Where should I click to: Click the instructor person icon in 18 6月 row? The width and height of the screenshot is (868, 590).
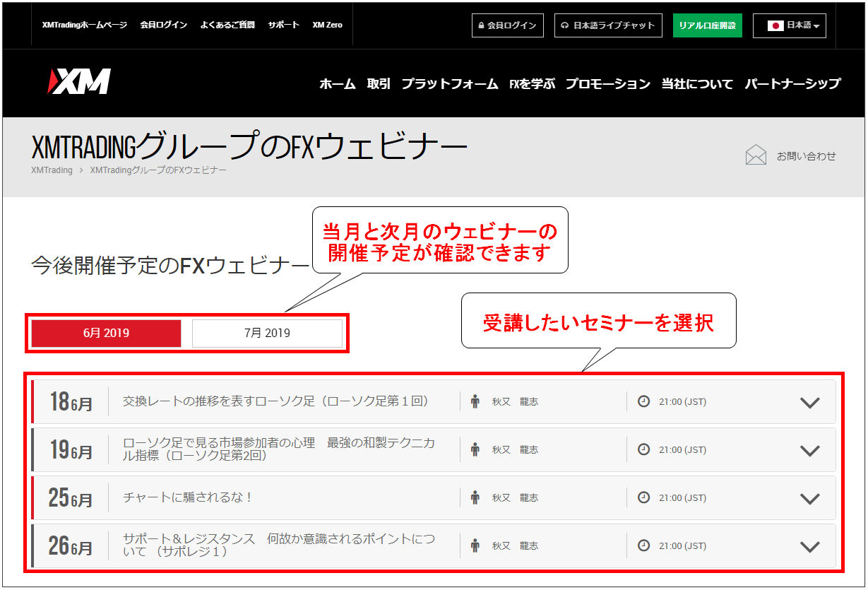pyautogui.click(x=475, y=401)
